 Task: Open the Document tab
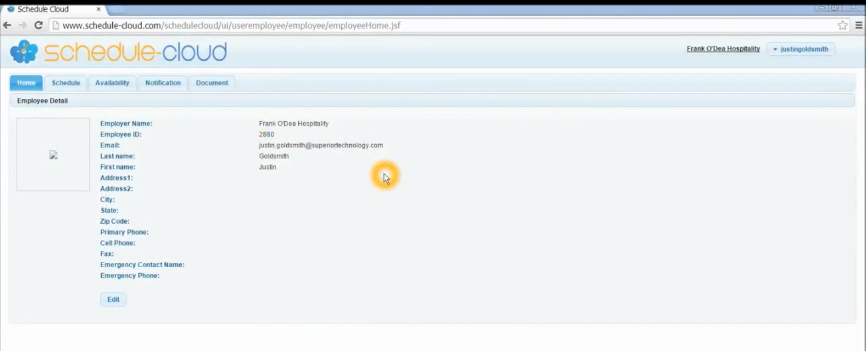point(212,83)
